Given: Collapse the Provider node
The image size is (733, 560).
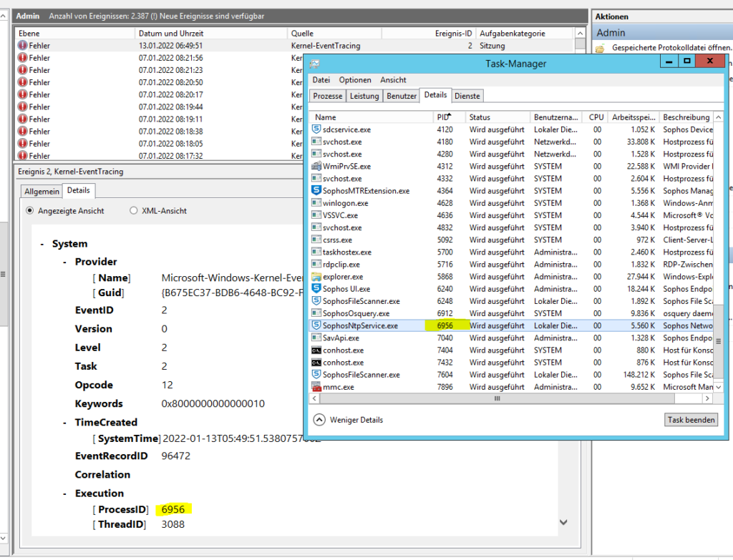Looking at the screenshot, I should pos(66,261).
